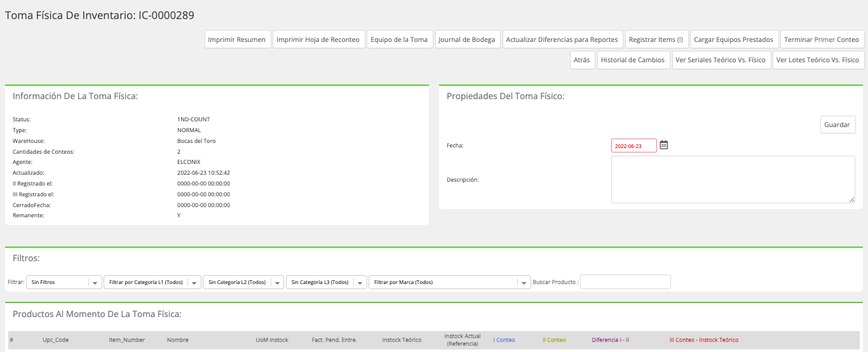Image resolution: width=868 pixels, height=352 pixels.
Task: Go back with Atrás button
Action: (581, 60)
